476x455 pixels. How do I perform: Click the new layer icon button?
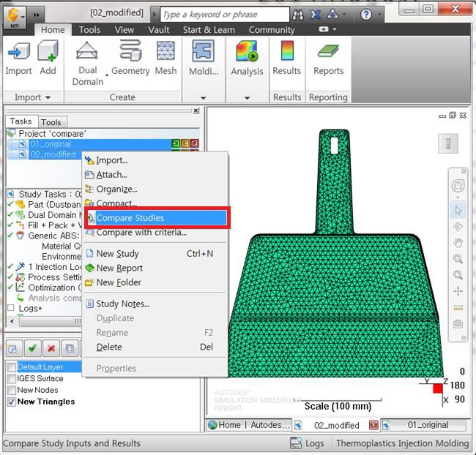point(14,348)
